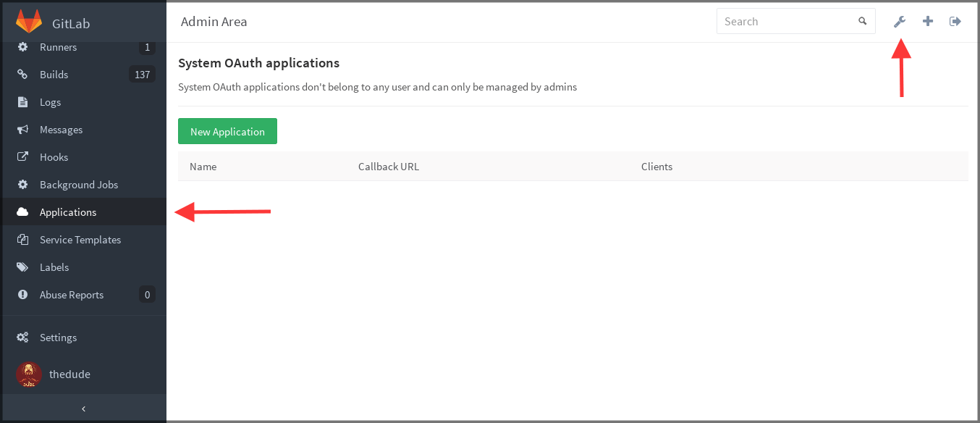Open the Runners section icon

click(x=22, y=47)
